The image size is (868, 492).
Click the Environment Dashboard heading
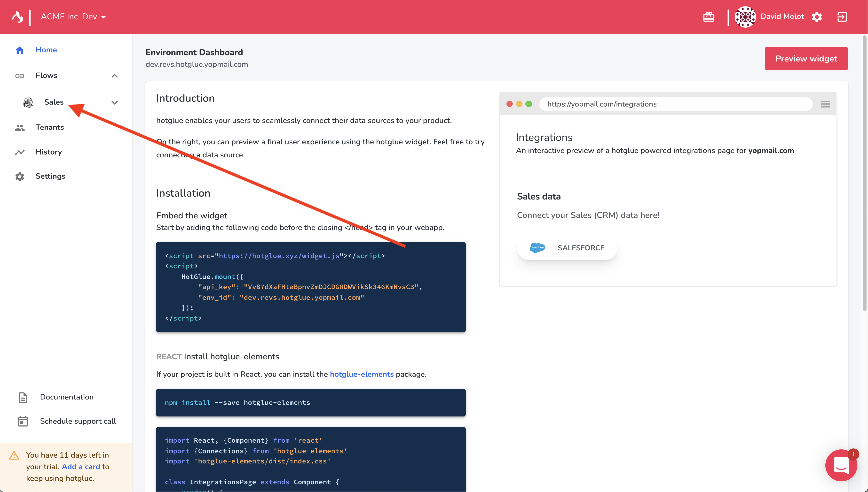tap(194, 52)
